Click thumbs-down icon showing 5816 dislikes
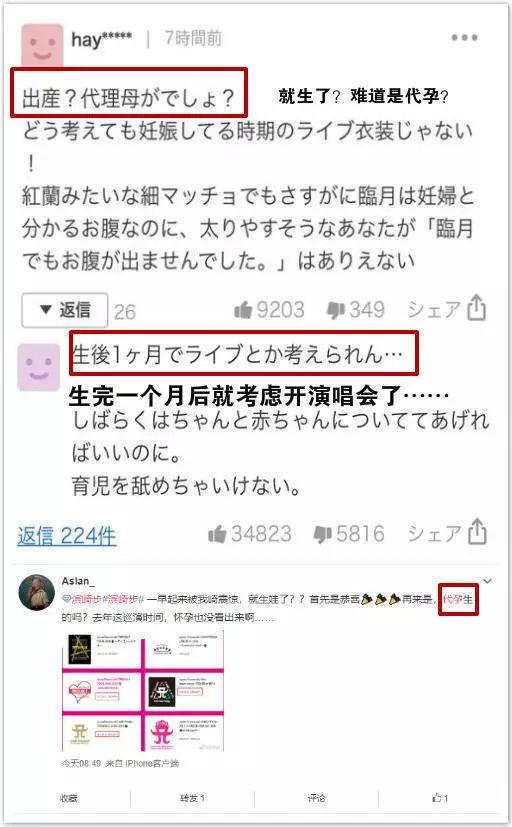This screenshot has height=827, width=512. coord(322,534)
